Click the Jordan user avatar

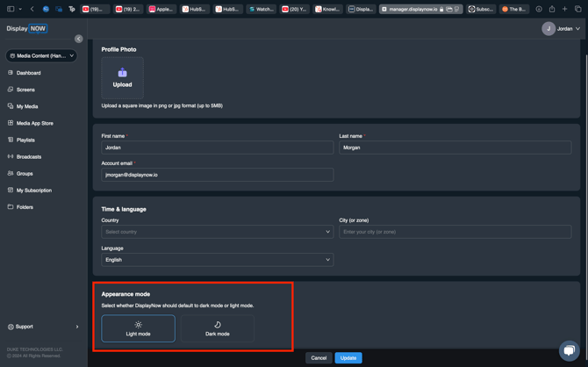(549, 29)
